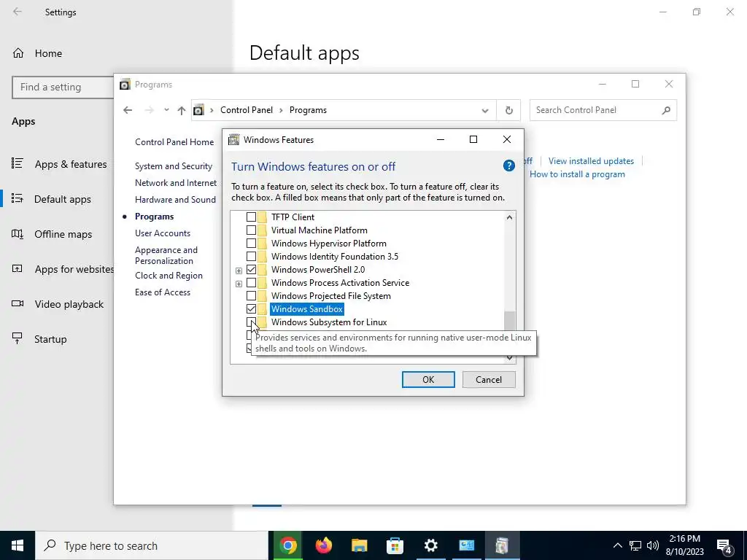Click the Settings back arrow
This screenshot has width=747, height=560.
pyautogui.click(x=18, y=12)
